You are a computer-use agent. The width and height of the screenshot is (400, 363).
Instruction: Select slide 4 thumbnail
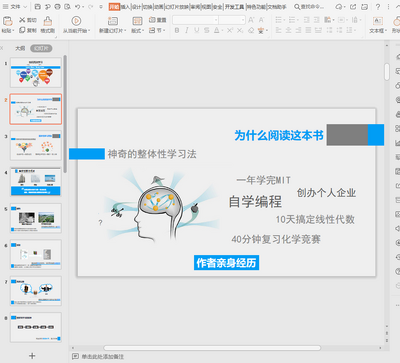pyautogui.click(x=36, y=182)
